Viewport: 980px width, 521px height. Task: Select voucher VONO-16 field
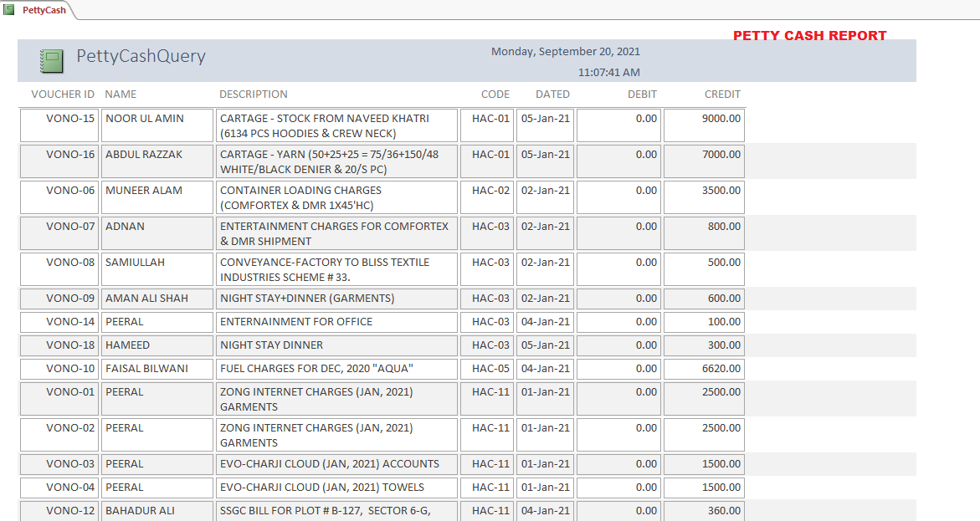pos(59,161)
